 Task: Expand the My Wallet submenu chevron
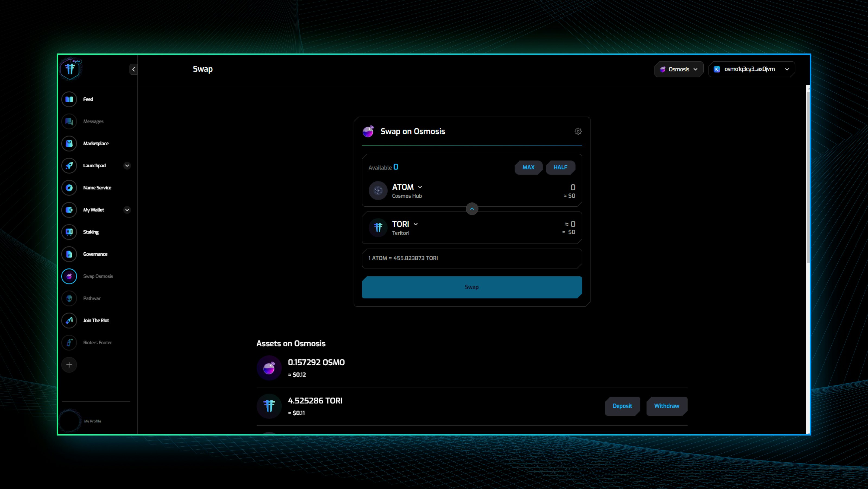(127, 210)
